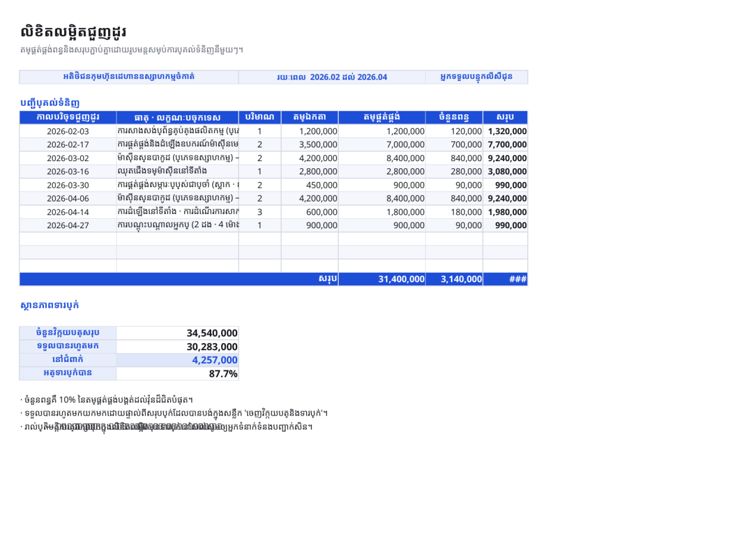Select the invoice total 34,540,000
The image size is (756, 535).
(178, 333)
